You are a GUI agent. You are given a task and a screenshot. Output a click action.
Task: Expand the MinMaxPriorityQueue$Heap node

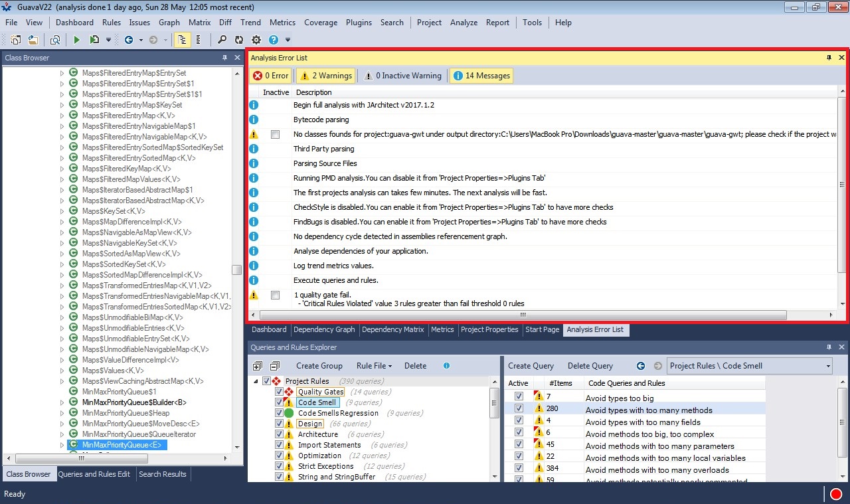62,413
